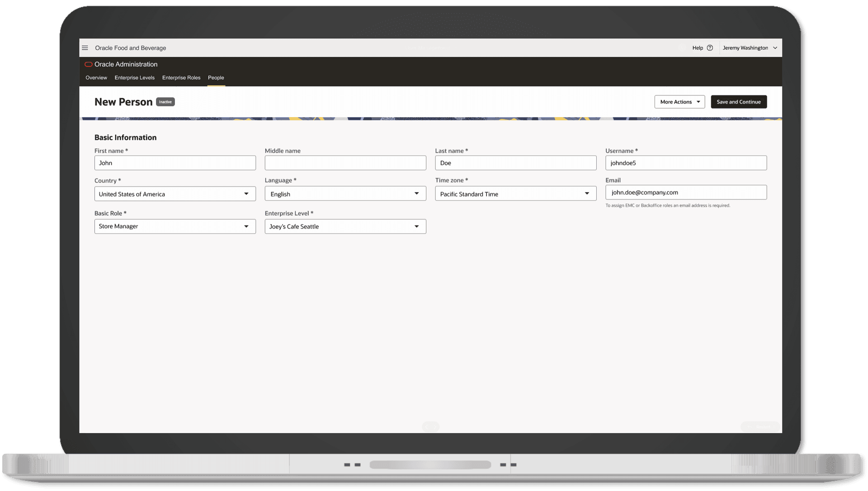Viewport: 868px width, 491px height.
Task: Switch to the Enterprise Levels tab
Action: tap(135, 78)
